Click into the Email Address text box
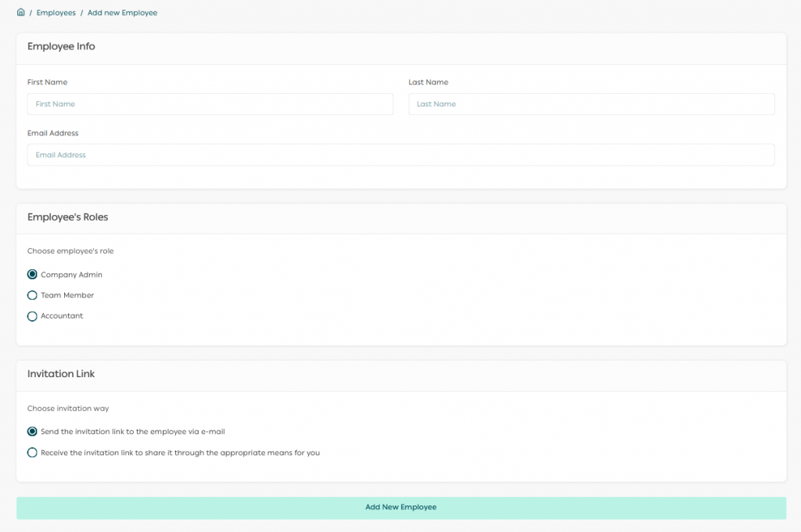The width and height of the screenshot is (801, 532). click(x=400, y=155)
